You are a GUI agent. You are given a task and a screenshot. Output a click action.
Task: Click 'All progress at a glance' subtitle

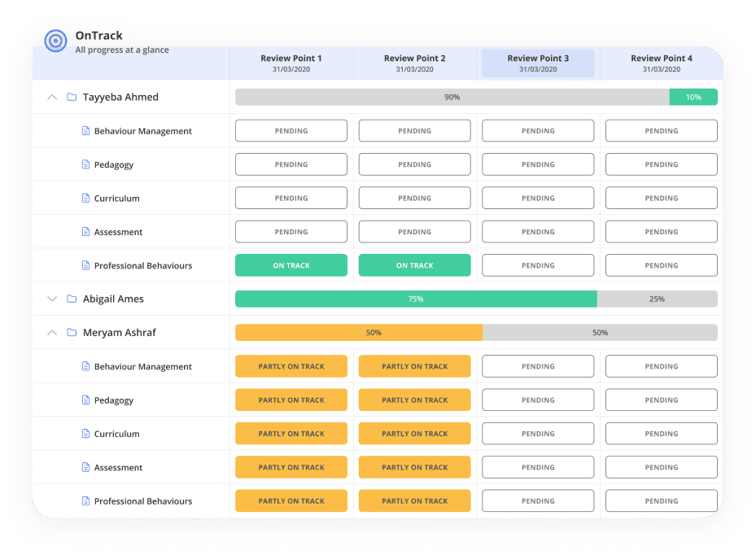click(x=122, y=50)
